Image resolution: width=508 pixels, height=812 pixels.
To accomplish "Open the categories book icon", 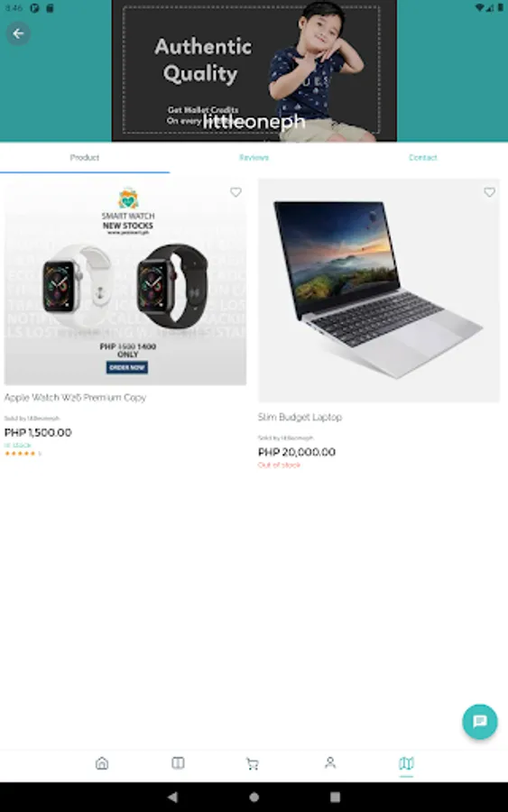I will 178,762.
